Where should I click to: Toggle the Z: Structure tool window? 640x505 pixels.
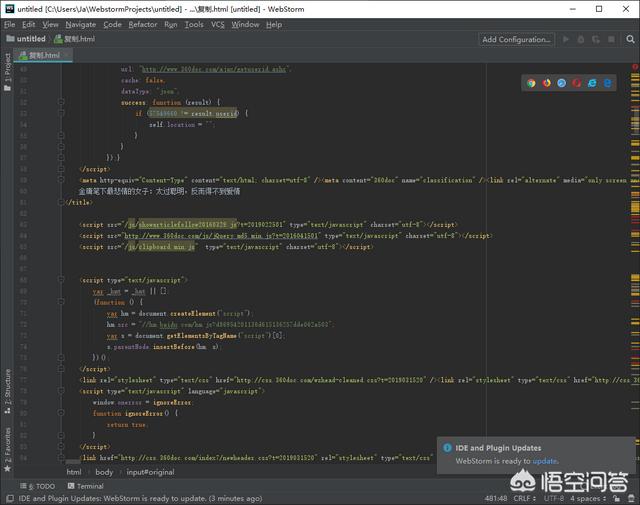(x=7, y=392)
